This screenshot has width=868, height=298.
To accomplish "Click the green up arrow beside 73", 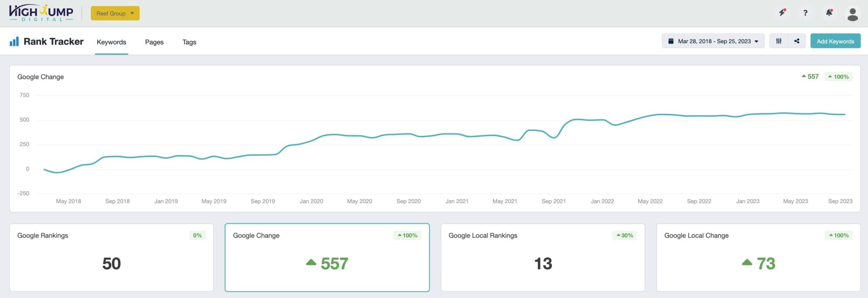I will (747, 262).
